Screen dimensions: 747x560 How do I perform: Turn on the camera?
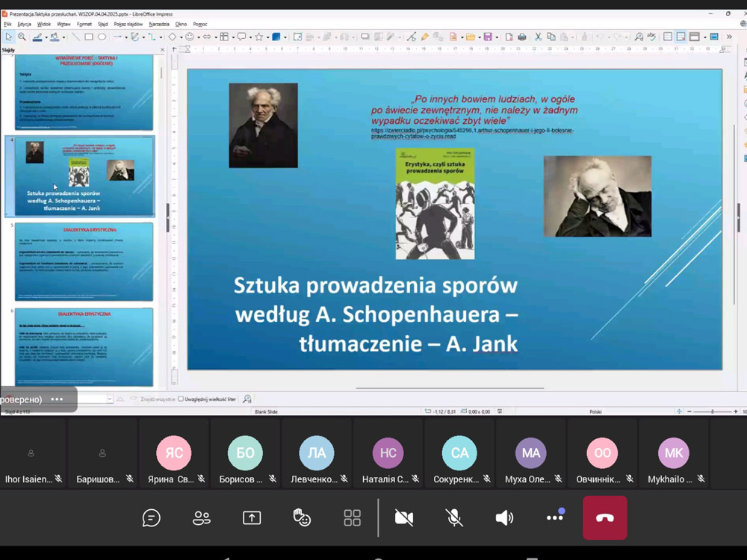click(404, 517)
